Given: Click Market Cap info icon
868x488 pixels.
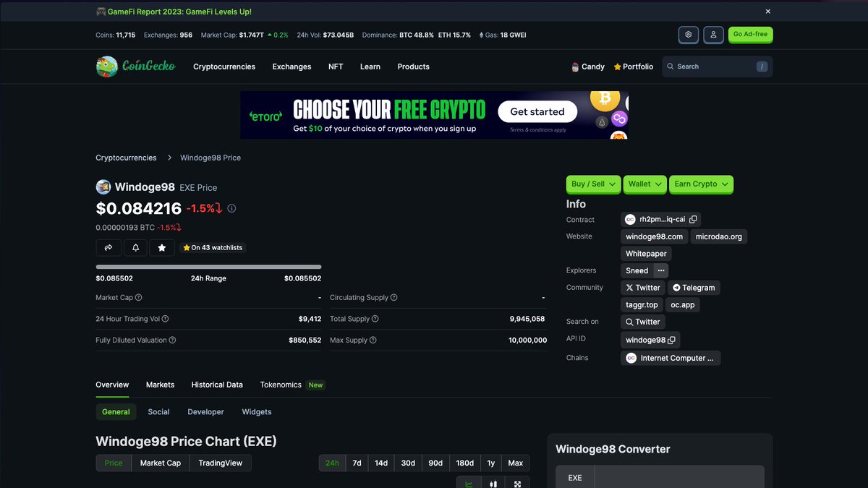Looking at the screenshot, I should 139,298.
